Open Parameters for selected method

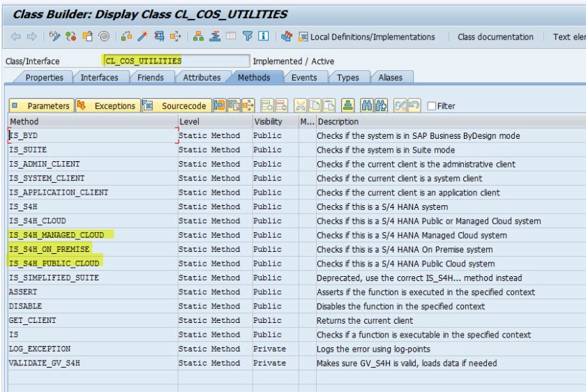(x=41, y=106)
